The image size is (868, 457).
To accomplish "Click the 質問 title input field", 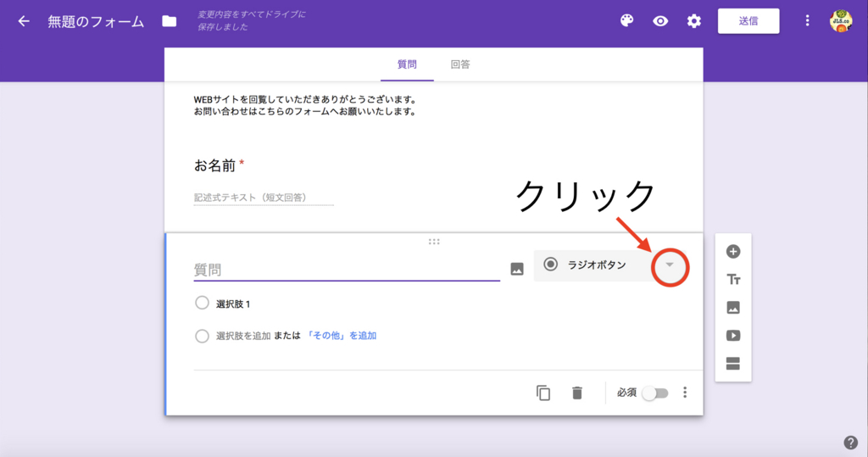I will pyautogui.click(x=347, y=270).
